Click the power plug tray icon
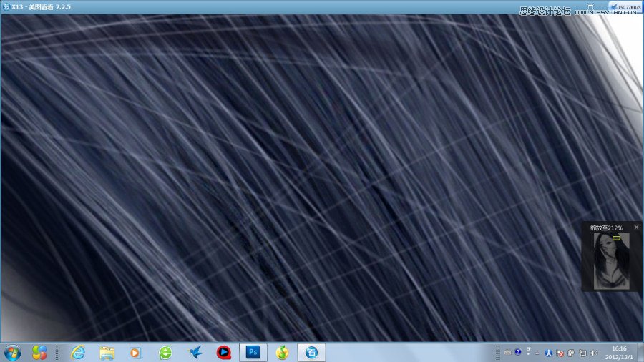 (x=571, y=353)
